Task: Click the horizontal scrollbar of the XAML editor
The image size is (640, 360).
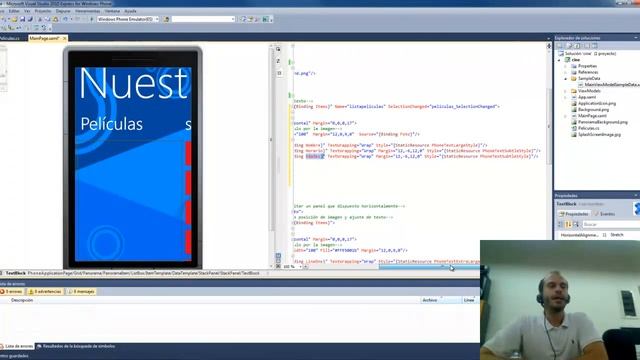Action: point(429,267)
